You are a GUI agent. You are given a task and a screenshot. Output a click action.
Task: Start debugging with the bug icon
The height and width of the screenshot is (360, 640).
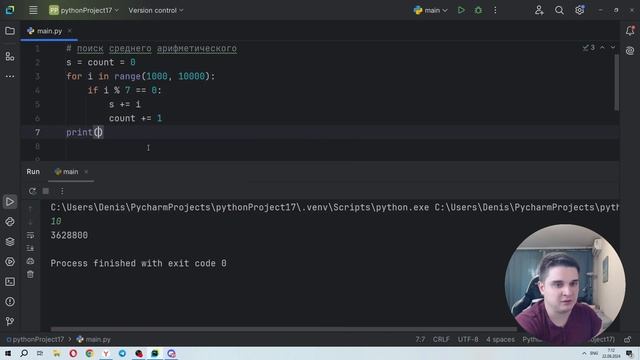tap(478, 10)
